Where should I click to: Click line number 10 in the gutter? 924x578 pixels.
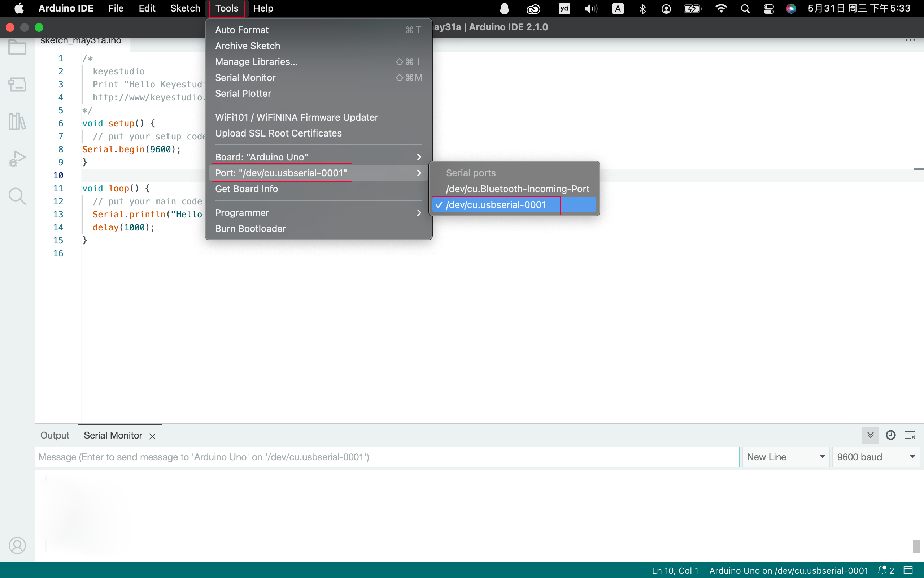click(x=58, y=176)
